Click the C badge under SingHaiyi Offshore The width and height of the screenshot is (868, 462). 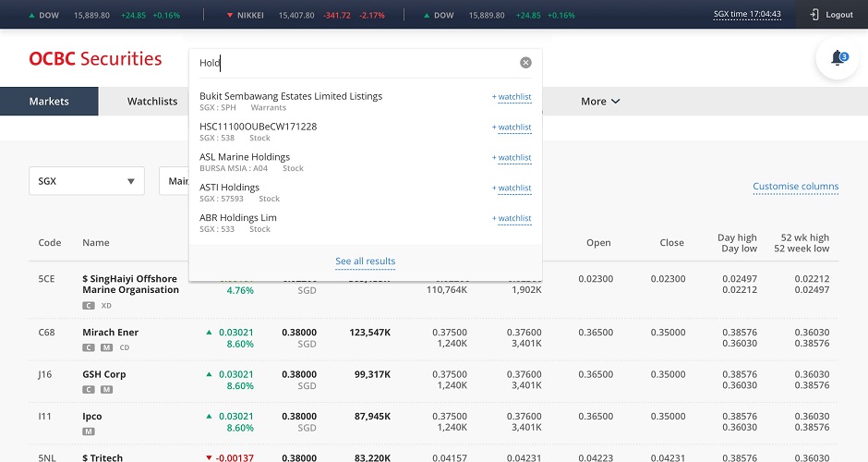coord(89,305)
